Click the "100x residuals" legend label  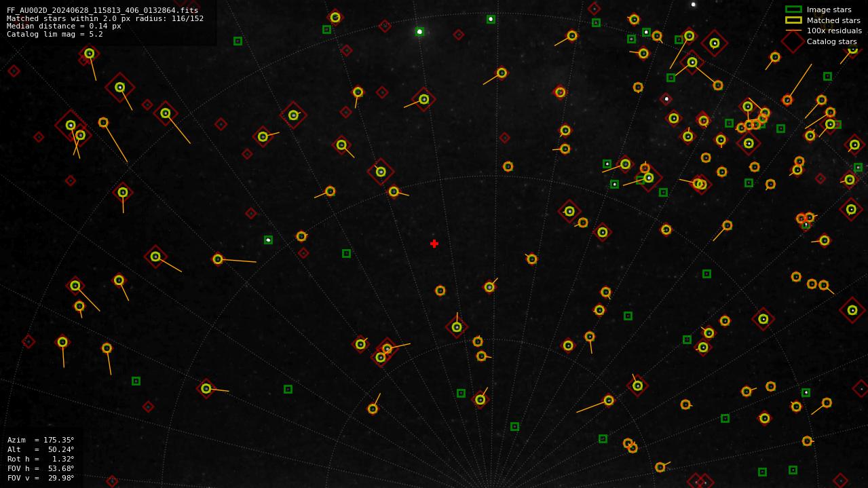pos(834,31)
